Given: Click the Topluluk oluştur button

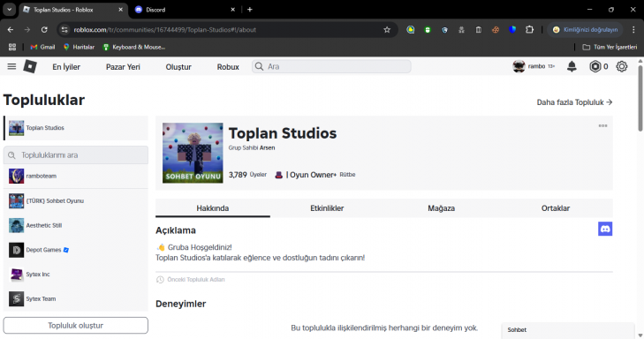Looking at the screenshot, I should (x=76, y=326).
